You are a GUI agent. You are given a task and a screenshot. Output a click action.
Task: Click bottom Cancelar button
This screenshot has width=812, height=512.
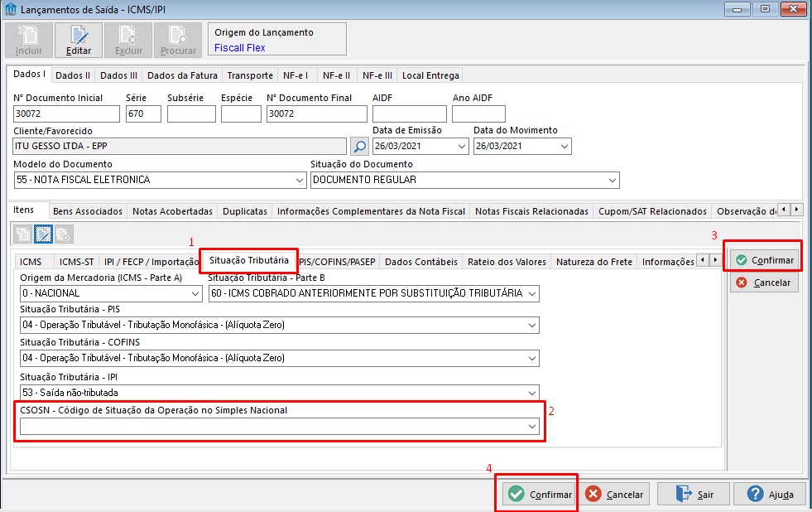[x=615, y=495]
